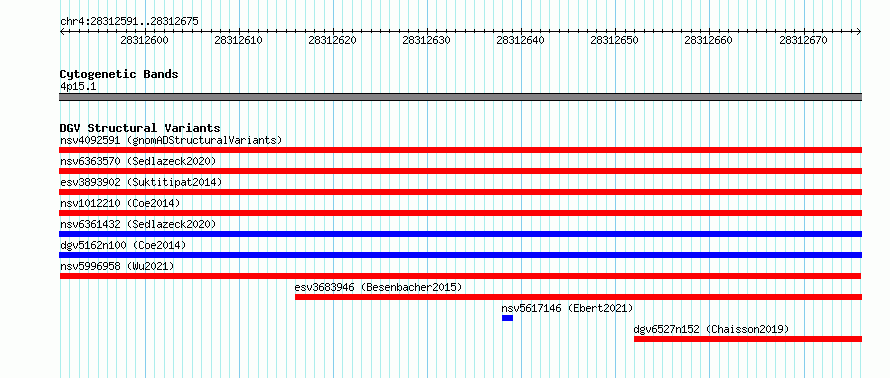Viewport: 890px width, 378px height.
Task: Click the red nsv1012210 variant bar
Action: (x=460, y=213)
